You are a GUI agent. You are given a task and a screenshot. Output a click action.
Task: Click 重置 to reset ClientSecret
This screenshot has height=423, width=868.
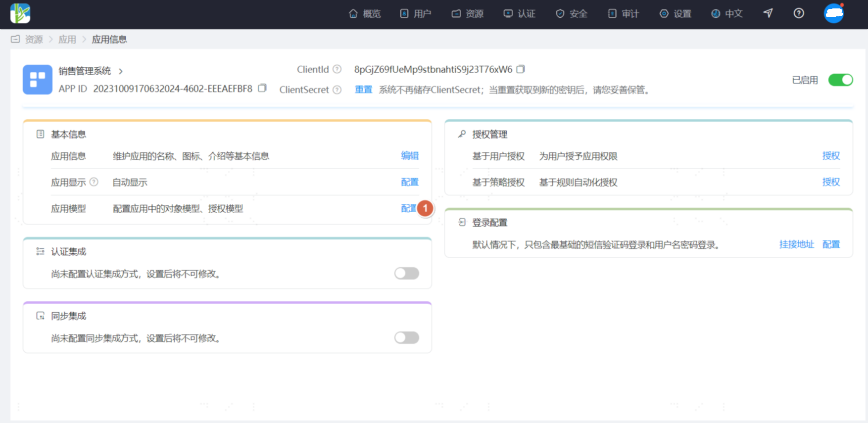(364, 90)
